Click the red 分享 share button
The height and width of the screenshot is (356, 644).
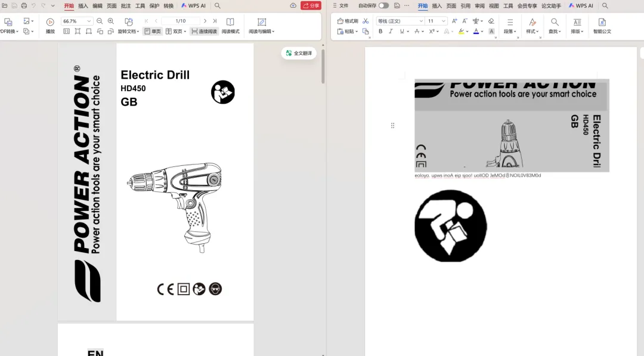(x=311, y=6)
